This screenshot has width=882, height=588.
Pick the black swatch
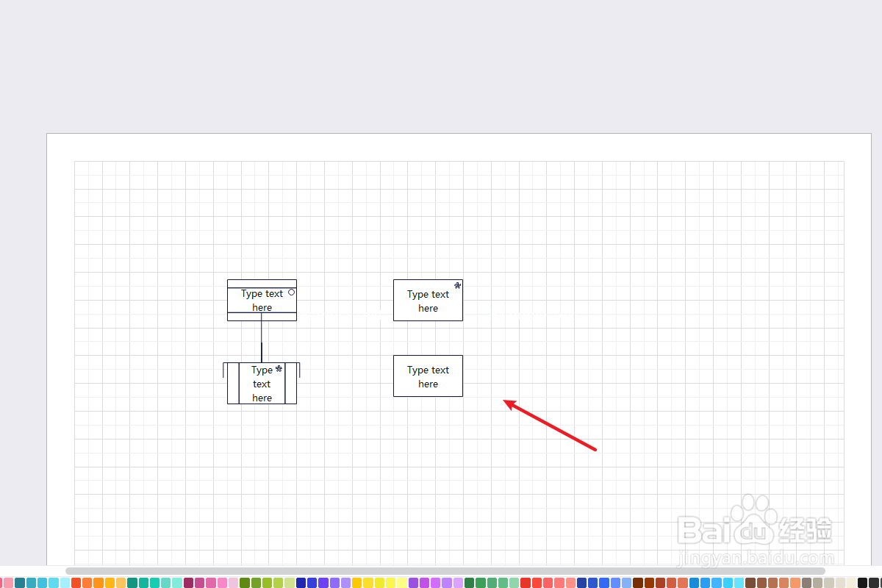863,583
